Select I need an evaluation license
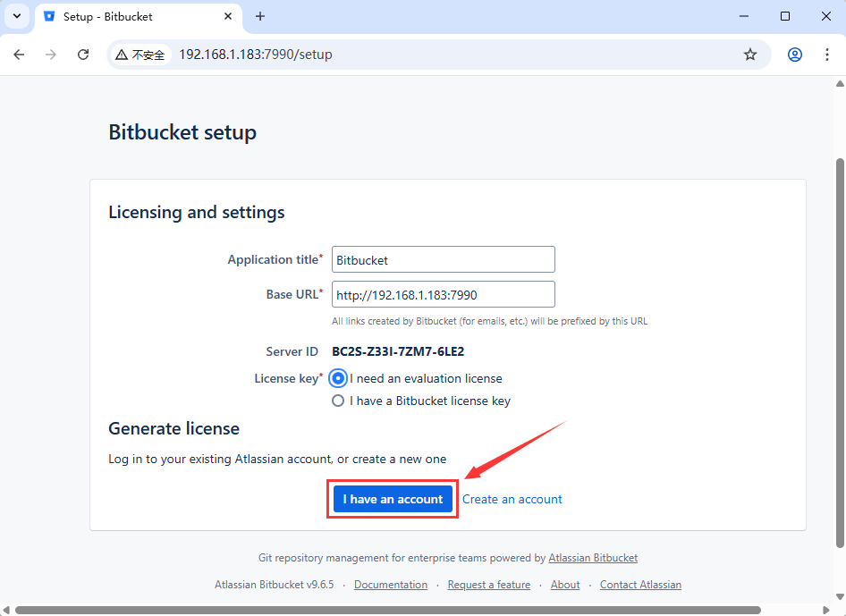The height and width of the screenshot is (616, 846). [338, 379]
